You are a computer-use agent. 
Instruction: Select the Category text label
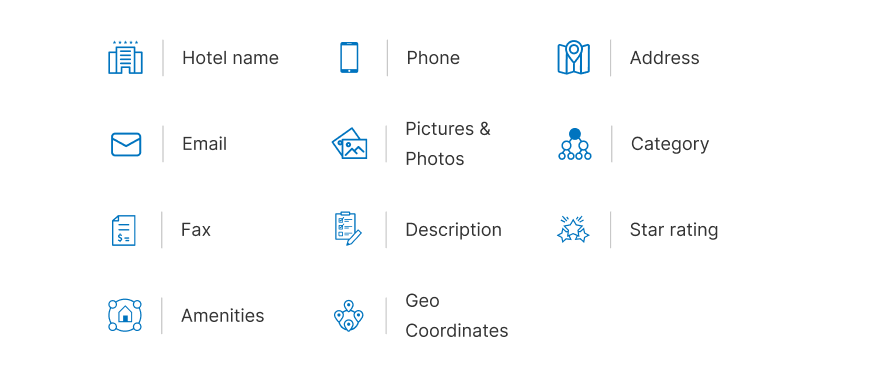(x=670, y=144)
